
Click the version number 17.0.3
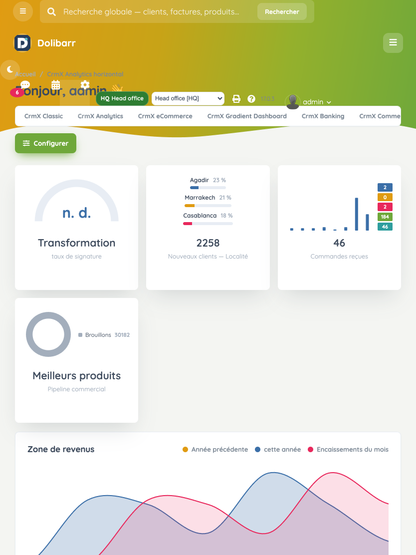[267, 99]
